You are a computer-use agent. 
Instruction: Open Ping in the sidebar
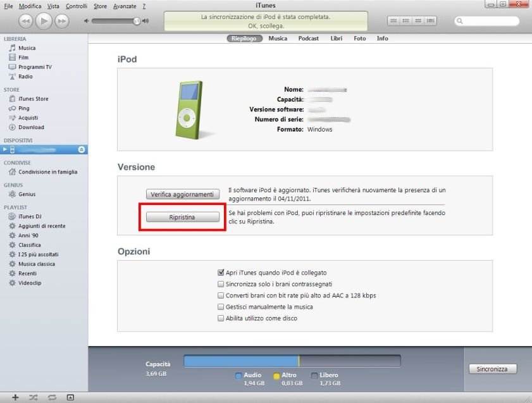24,108
